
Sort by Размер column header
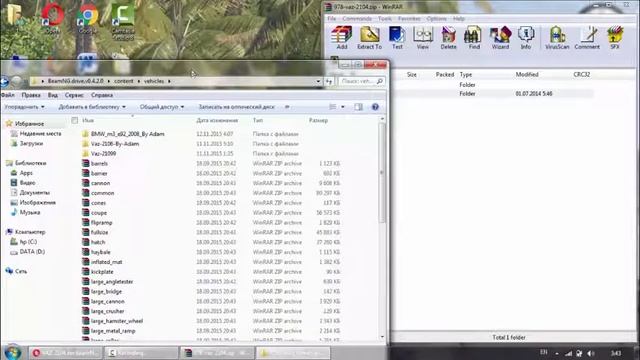coord(318,120)
